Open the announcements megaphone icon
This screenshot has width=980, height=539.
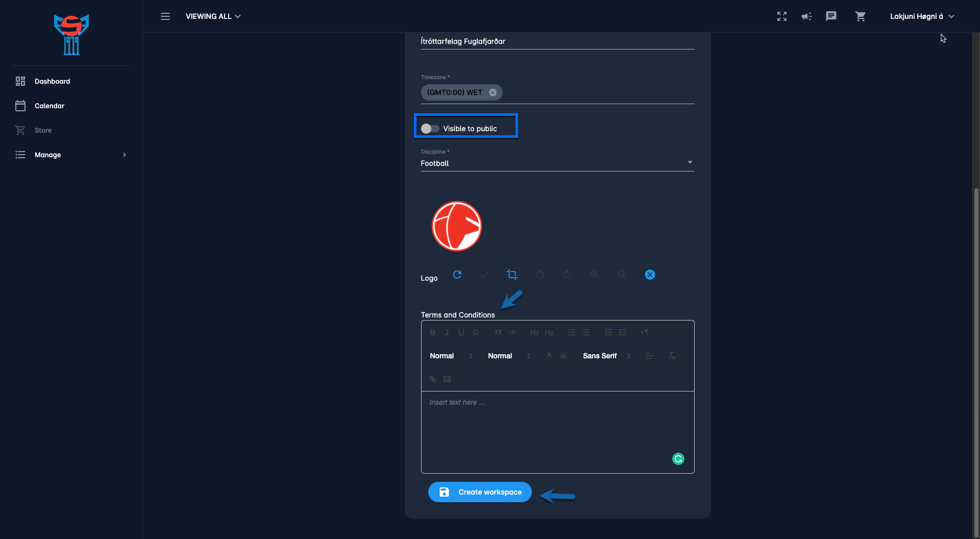point(806,16)
